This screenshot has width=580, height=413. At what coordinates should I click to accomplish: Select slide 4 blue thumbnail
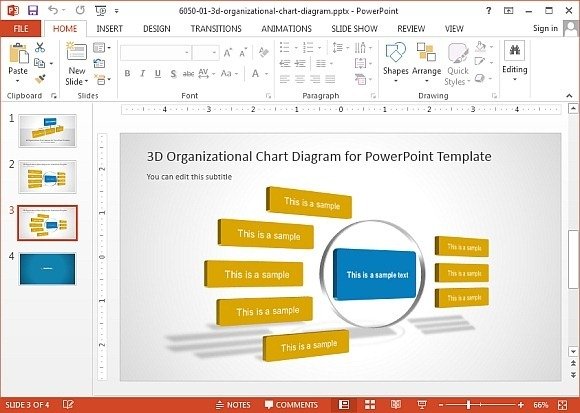tap(47, 268)
